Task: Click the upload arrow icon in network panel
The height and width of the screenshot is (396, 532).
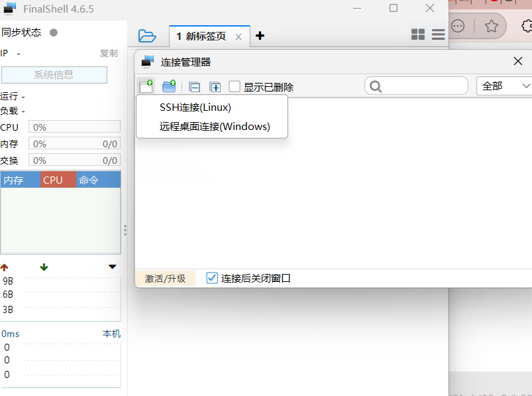Action: pos(4,267)
